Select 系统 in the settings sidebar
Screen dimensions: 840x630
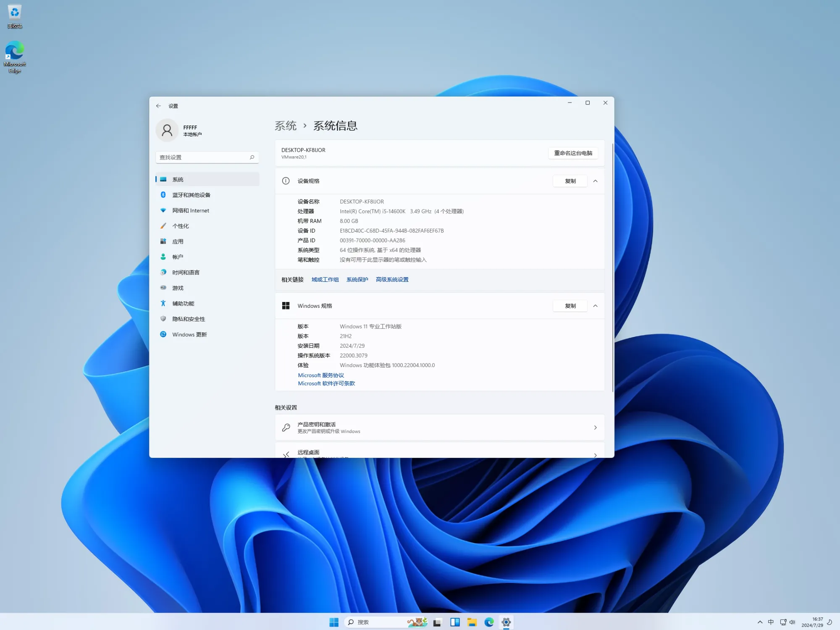[x=178, y=179]
